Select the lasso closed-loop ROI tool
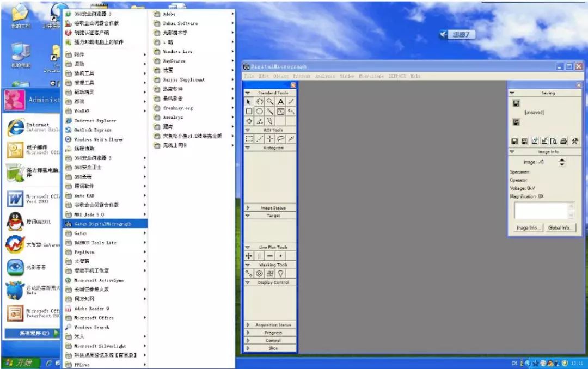The image size is (588, 369). 280,139
